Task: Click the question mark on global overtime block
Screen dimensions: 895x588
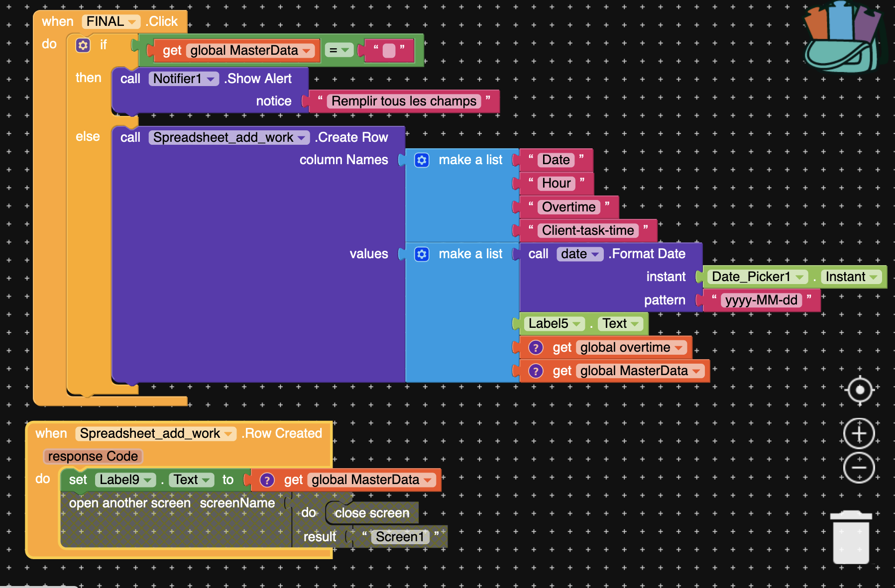Action: (536, 347)
